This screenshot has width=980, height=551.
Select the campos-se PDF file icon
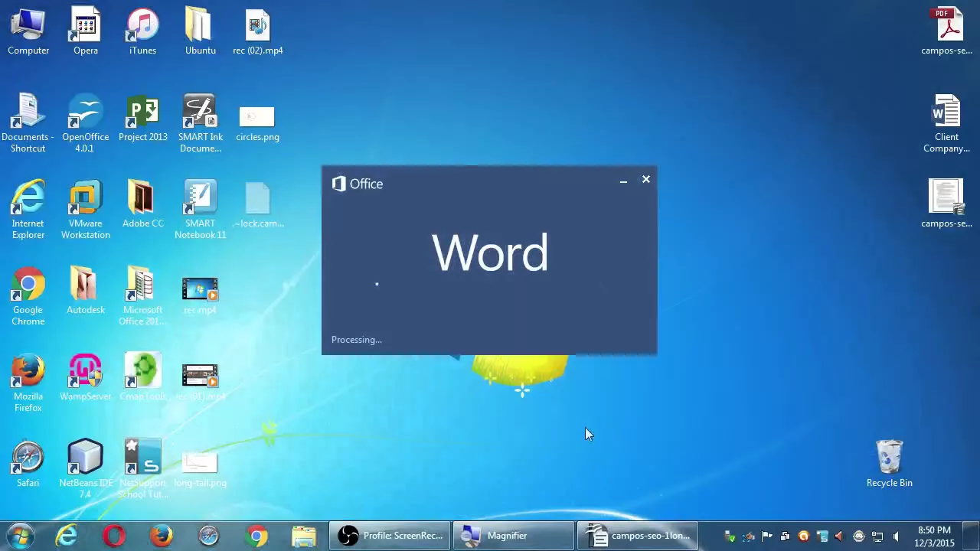[947, 31]
